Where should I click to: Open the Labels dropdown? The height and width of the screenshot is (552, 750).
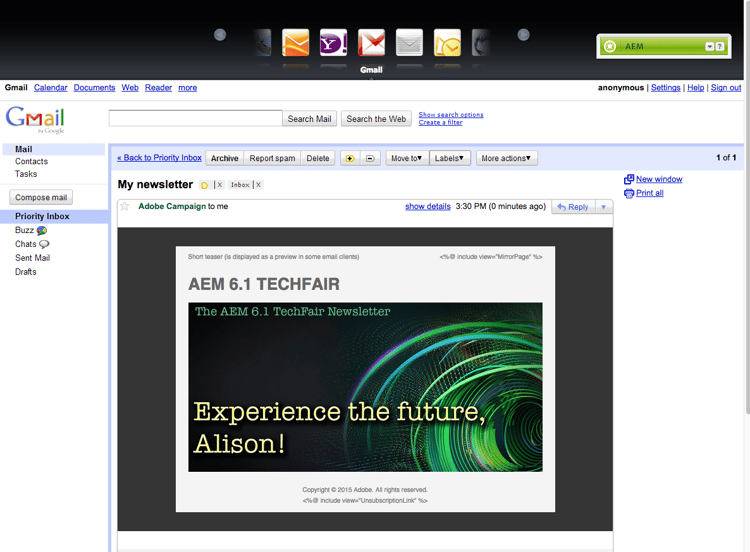[x=450, y=158]
